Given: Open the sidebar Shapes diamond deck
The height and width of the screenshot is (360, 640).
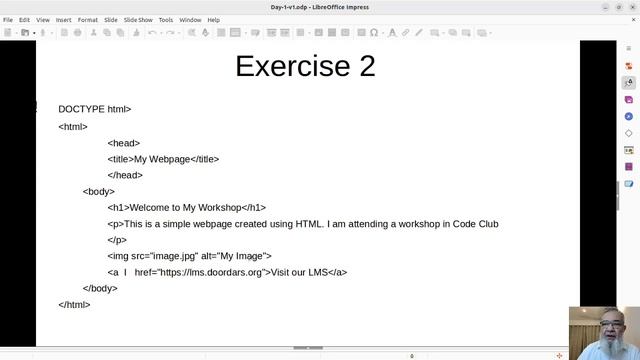Looking at the screenshot, I should pyautogui.click(x=629, y=133).
